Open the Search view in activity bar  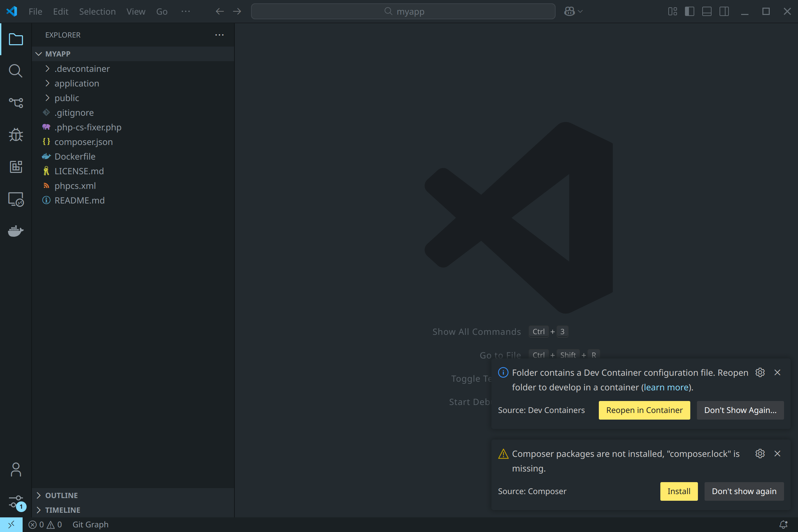click(x=16, y=71)
